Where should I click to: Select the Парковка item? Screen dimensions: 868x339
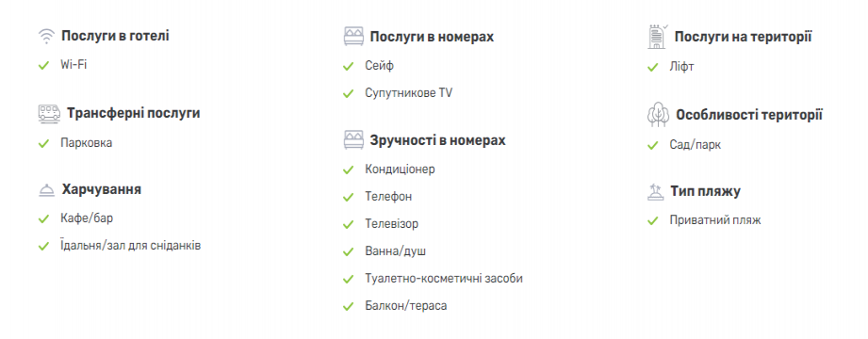[87, 143]
